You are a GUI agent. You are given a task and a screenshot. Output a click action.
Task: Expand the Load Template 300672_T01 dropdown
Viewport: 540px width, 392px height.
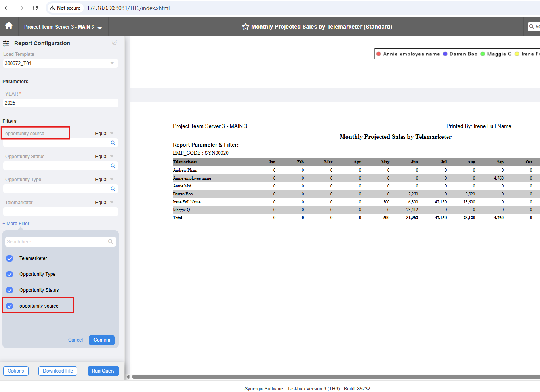(112, 63)
